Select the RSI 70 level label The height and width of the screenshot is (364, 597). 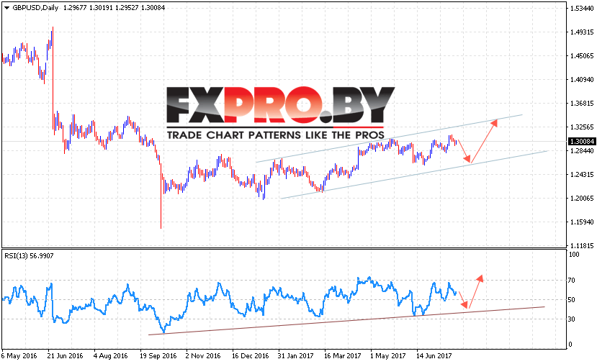click(572, 281)
